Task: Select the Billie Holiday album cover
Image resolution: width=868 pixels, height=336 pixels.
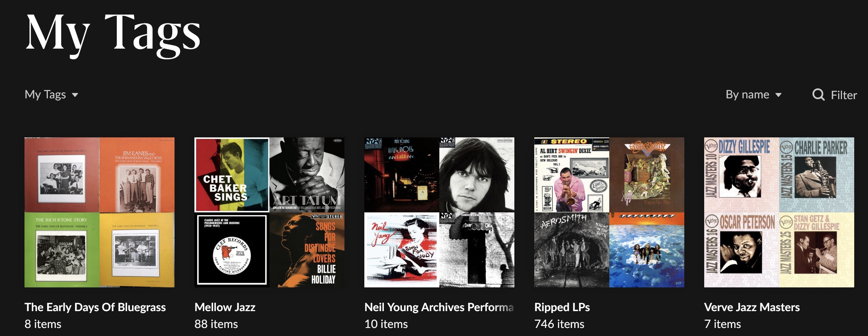Action: coord(307,250)
